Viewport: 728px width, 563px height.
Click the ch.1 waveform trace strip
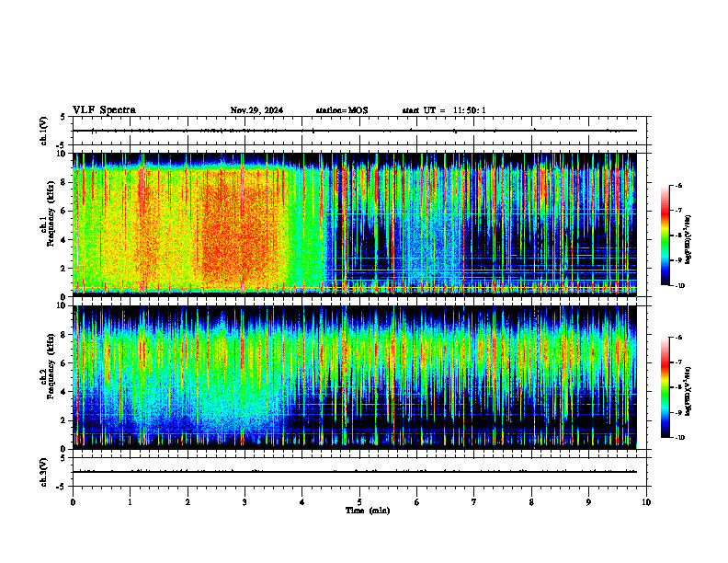click(355, 131)
